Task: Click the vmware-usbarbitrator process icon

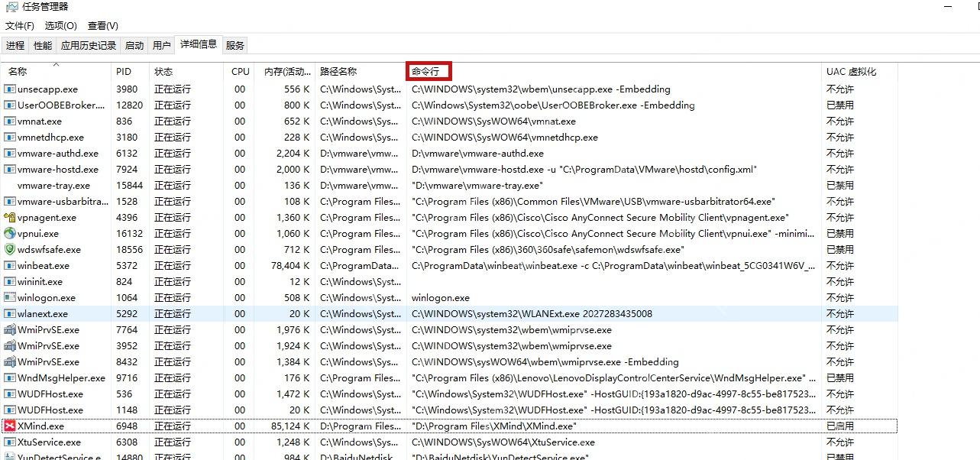Action: [10, 202]
